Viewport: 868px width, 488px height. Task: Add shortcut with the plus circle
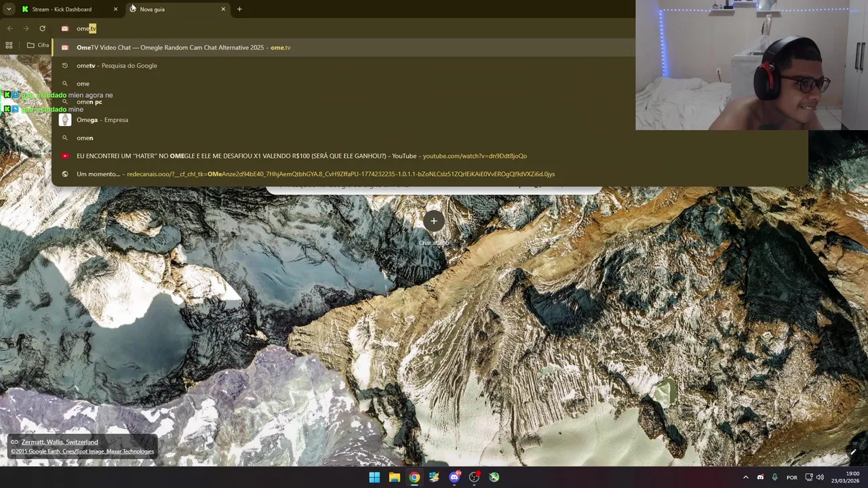click(434, 220)
